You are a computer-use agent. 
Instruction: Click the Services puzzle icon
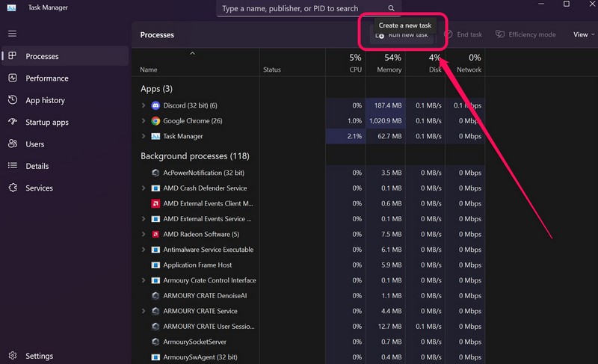[12, 188]
